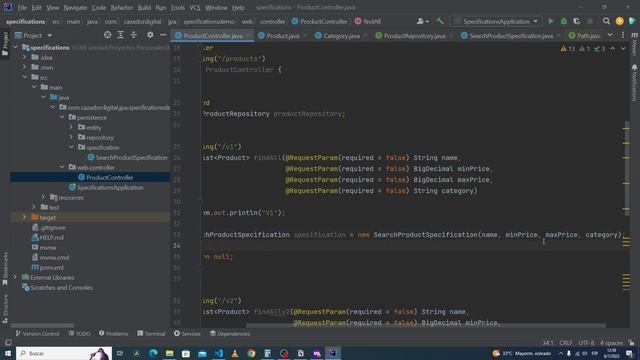Open the SpecificationsApplication run configuration dropdown

click(496, 21)
